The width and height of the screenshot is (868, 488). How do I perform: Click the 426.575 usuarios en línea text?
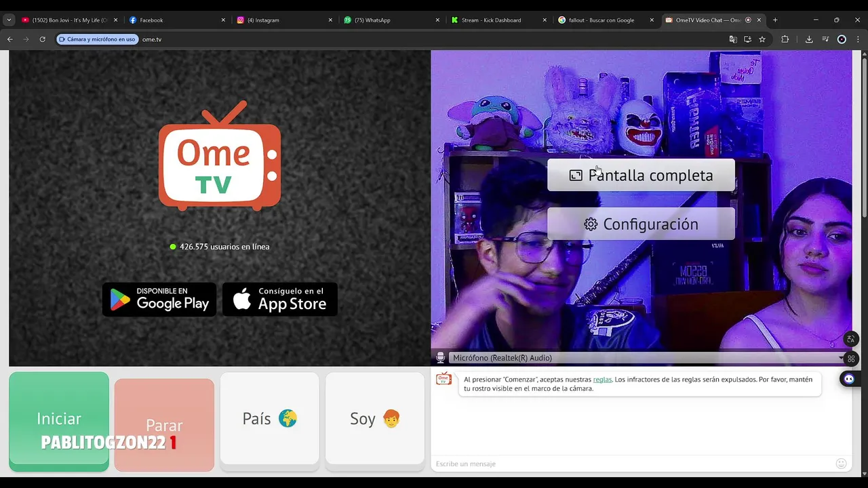click(x=224, y=247)
